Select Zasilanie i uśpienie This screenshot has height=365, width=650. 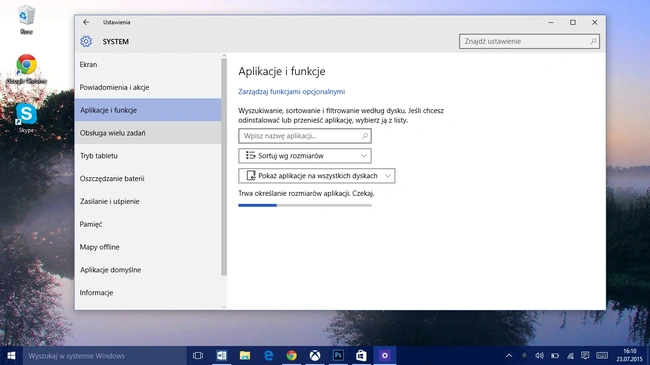pos(148,202)
